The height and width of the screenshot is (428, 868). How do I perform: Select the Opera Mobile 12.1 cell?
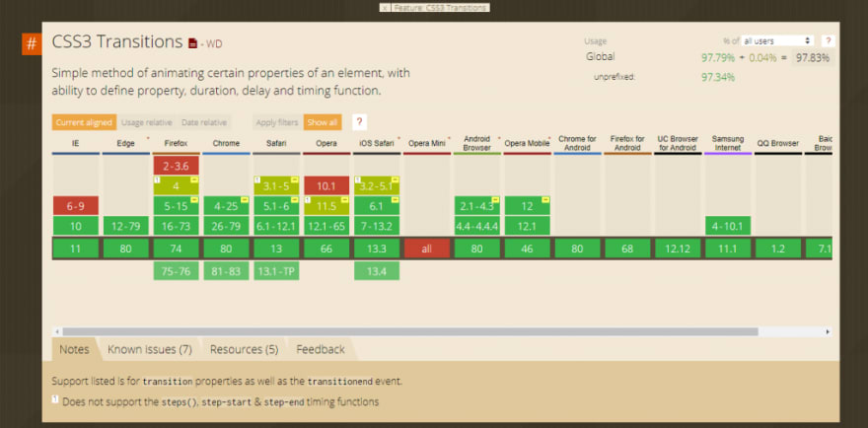(527, 226)
